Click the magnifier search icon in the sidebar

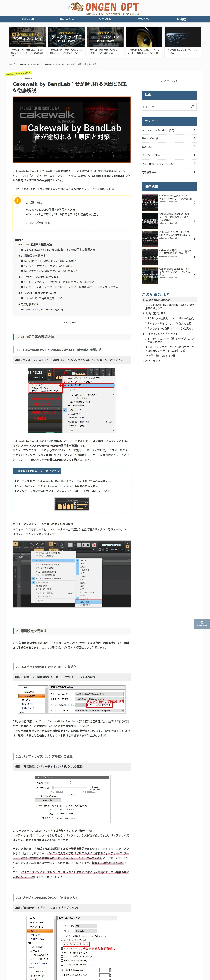[x=192, y=106]
